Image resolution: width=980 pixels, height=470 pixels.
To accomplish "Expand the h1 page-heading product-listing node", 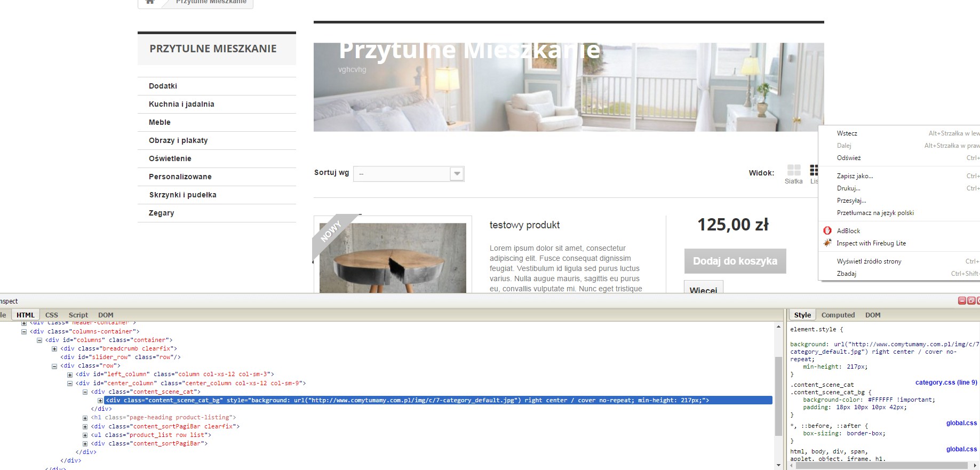I will (x=85, y=418).
